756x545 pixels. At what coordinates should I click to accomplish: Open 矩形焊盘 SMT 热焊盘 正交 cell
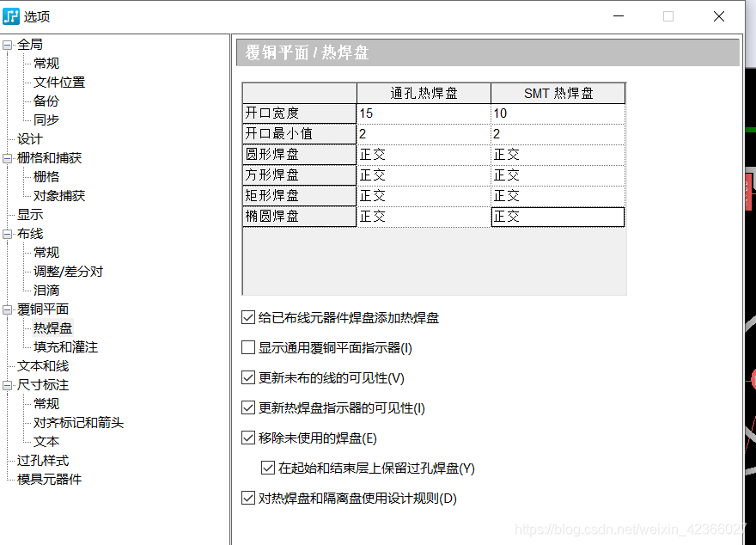pos(558,196)
